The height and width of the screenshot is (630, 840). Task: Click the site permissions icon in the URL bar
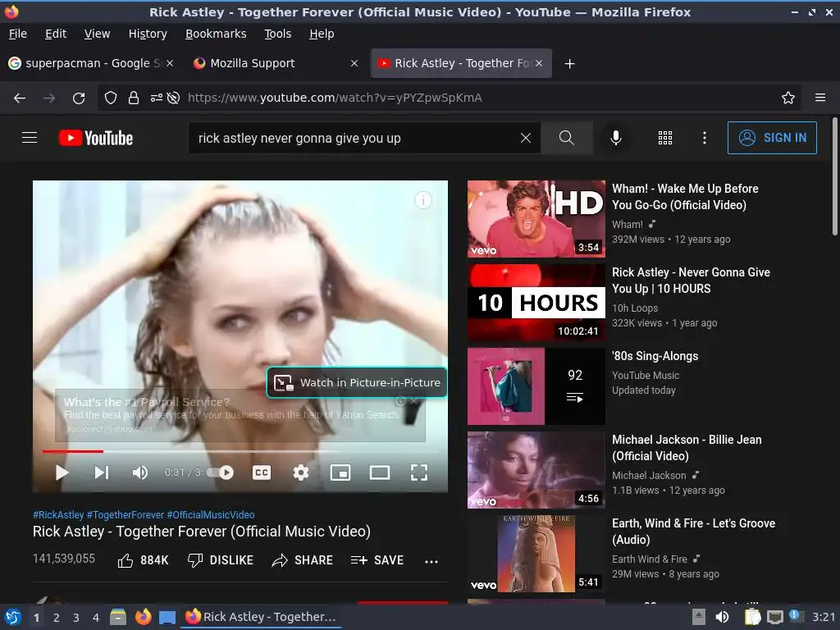click(157, 98)
